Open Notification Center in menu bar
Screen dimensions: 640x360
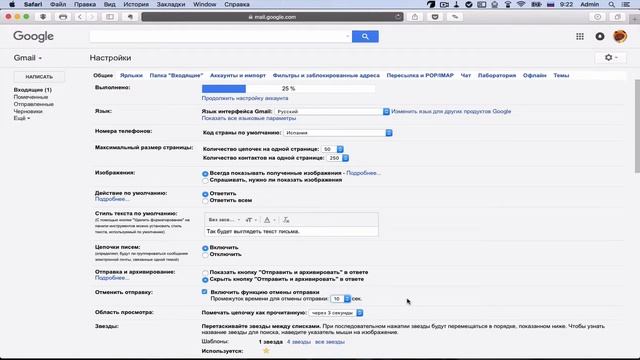(x=626, y=4)
